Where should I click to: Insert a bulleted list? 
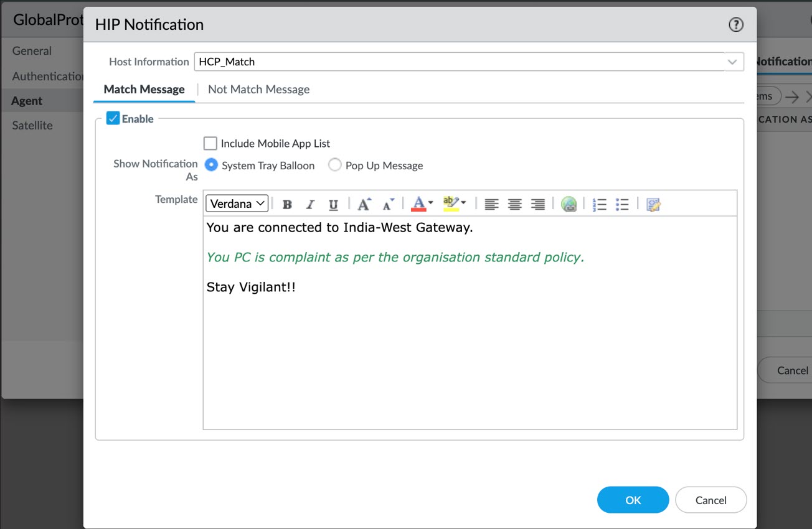click(621, 204)
